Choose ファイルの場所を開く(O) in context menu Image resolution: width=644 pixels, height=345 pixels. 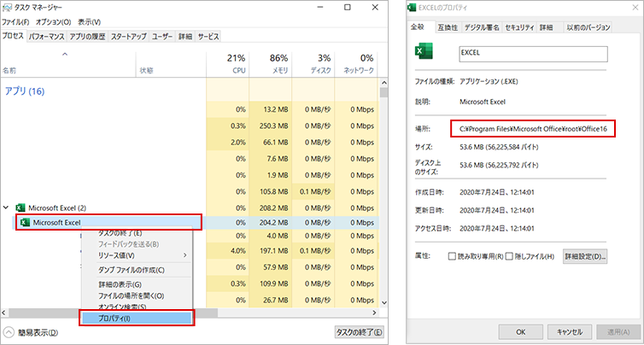click(138, 295)
